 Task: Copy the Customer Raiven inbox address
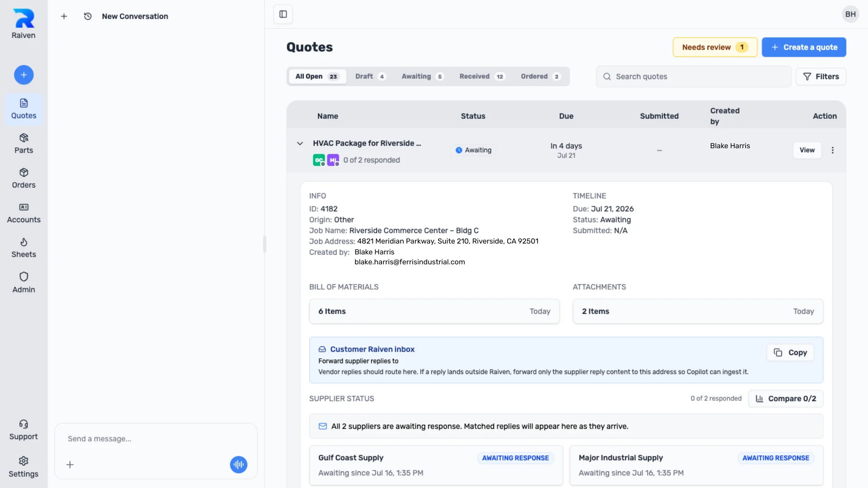pyautogui.click(x=790, y=352)
